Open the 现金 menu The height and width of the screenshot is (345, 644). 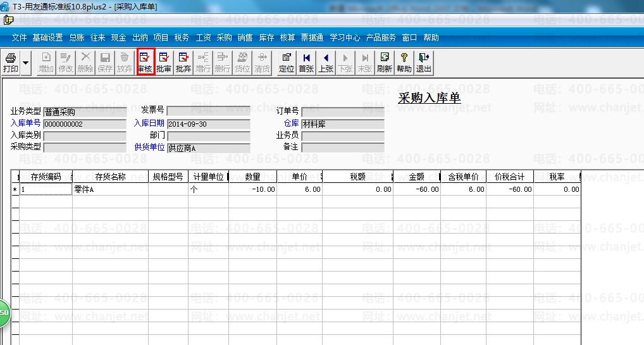coord(119,38)
